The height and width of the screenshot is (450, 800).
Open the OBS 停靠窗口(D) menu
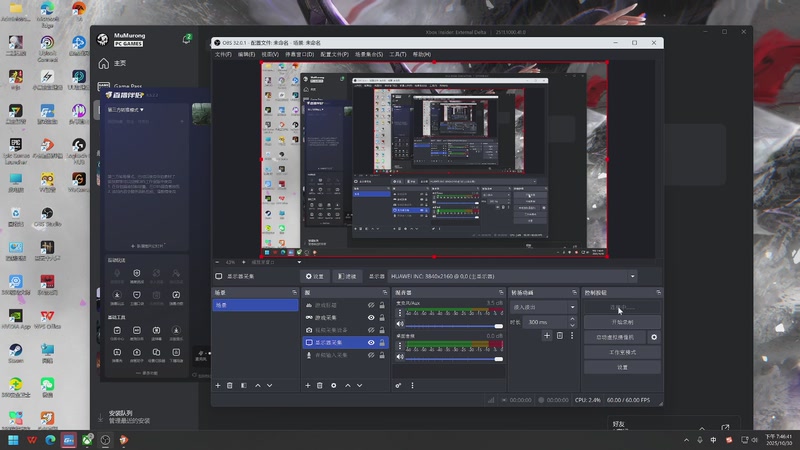(x=299, y=54)
